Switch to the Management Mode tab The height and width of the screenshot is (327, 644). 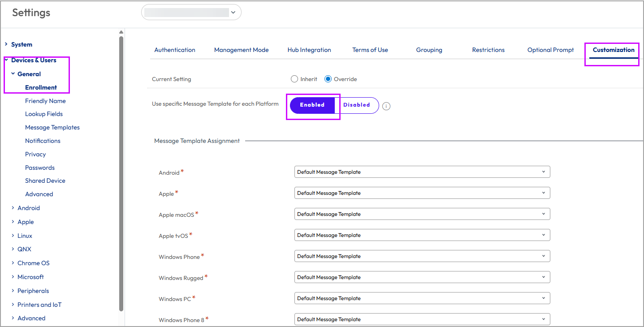(x=242, y=50)
